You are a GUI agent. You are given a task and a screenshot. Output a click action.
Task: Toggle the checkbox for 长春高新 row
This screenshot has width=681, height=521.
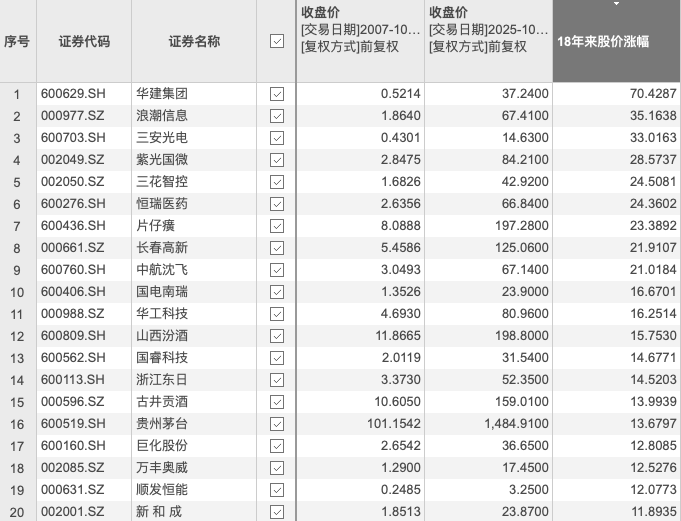click(277, 248)
